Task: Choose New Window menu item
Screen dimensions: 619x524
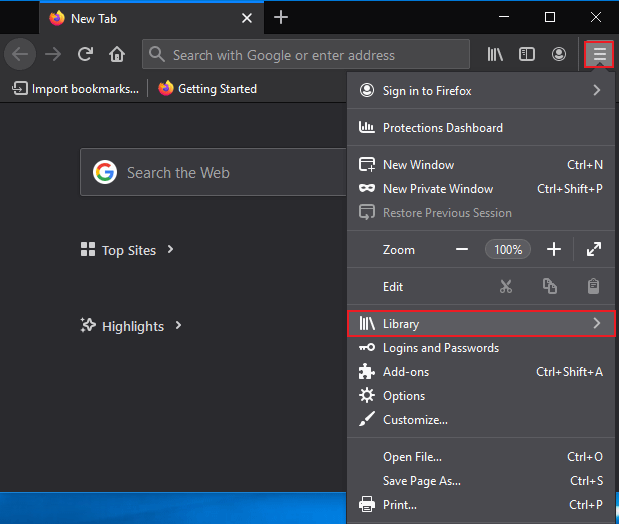Action: pos(481,165)
